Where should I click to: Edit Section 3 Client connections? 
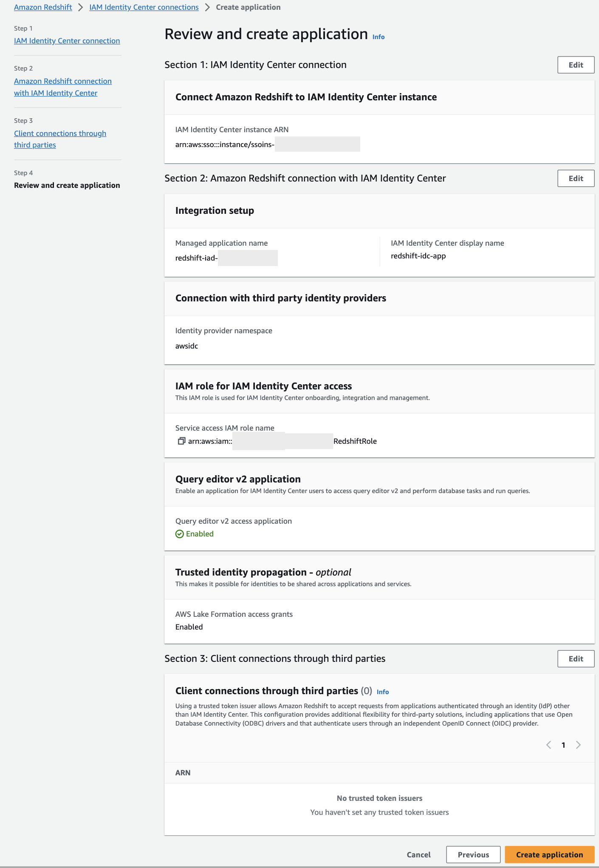(576, 659)
